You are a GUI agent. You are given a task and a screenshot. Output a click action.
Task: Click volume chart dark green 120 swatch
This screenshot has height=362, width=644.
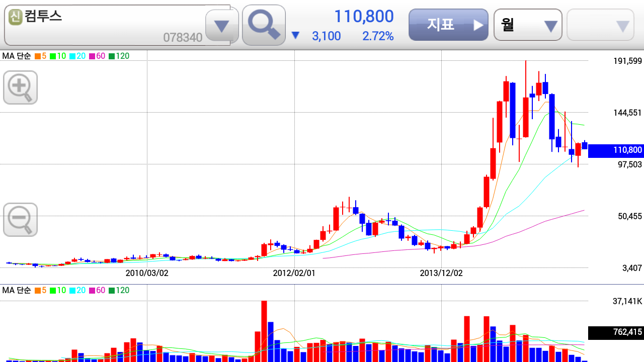[112, 291]
